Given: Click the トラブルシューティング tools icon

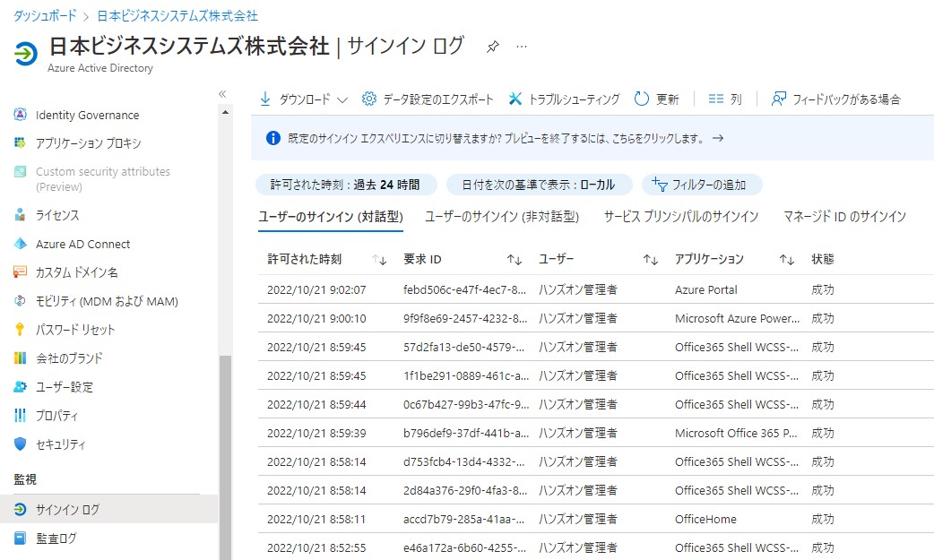Looking at the screenshot, I should coord(515,99).
